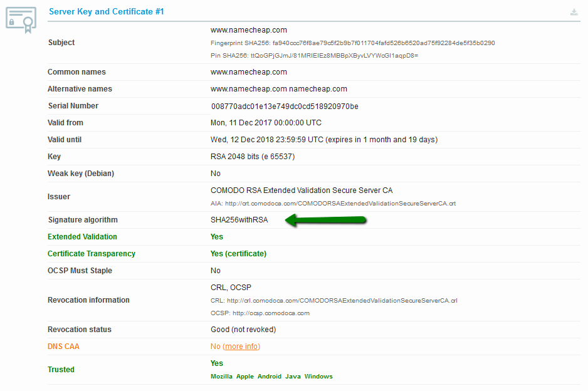The width and height of the screenshot is (588, 391).
Task: Click Android in trusted stores list
Action: [270, 377]
